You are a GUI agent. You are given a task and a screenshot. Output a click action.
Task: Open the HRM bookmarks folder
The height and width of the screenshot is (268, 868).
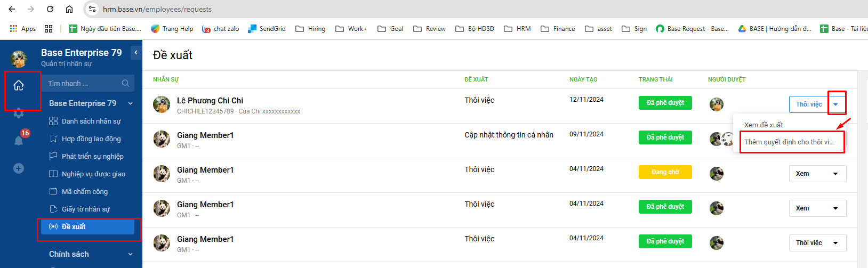517,29
